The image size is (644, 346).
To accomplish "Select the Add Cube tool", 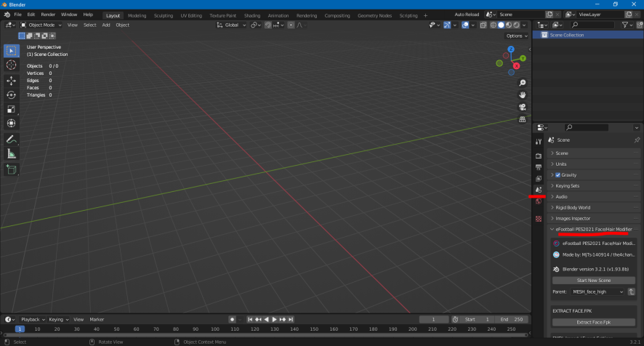I will tap(12, 169).
